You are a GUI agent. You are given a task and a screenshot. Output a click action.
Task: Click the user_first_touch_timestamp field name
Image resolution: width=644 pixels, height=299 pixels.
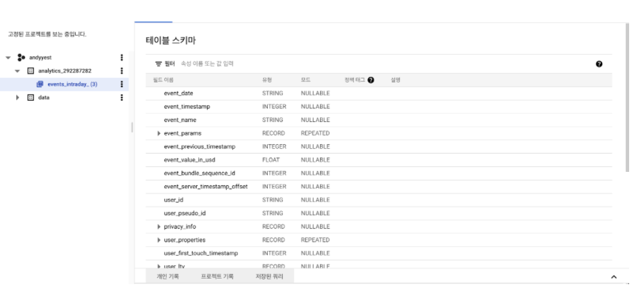click(x=200, y=253)
